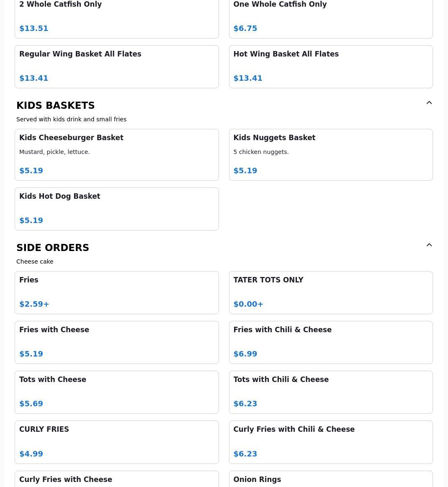The width and height of the screenshot is (448, 487).
Task: Pick Curly Fries with Chili & Cheese
Action: [x=330, y=442]
